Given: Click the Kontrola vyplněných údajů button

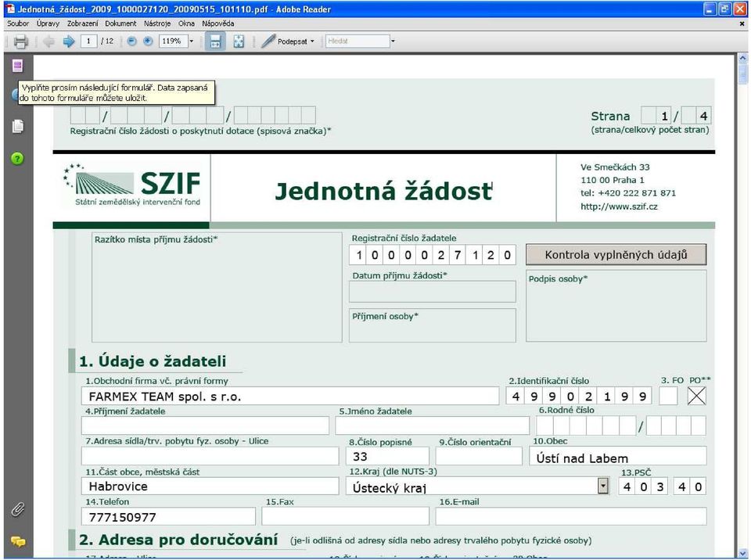Looking at the screenshot, I should [x=616, y=255].
